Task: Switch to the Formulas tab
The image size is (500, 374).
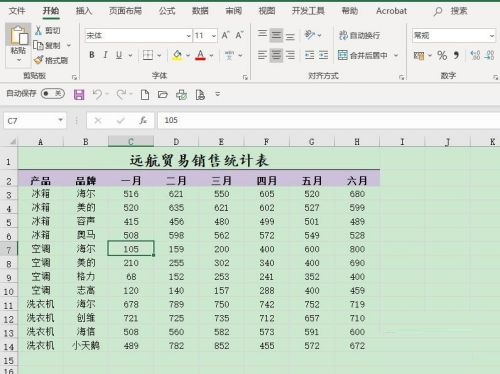Action: [167, 11]
